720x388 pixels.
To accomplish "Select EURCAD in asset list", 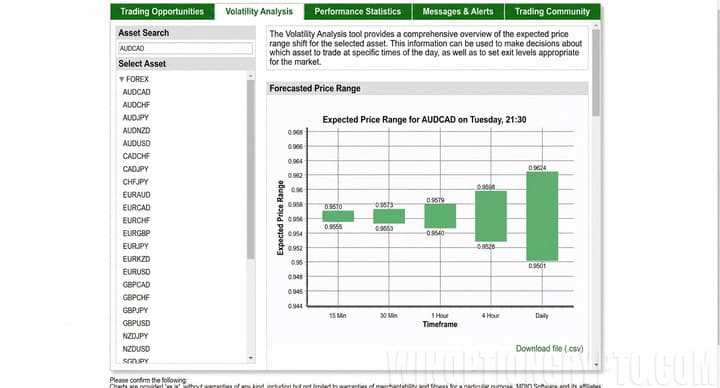I will tap(136, 208).
